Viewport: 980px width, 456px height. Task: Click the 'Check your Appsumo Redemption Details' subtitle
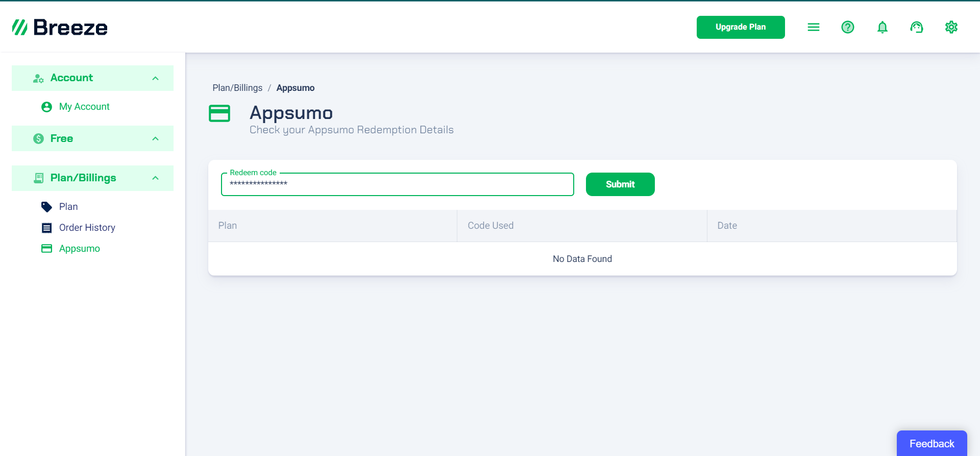[x=352, y=130]
